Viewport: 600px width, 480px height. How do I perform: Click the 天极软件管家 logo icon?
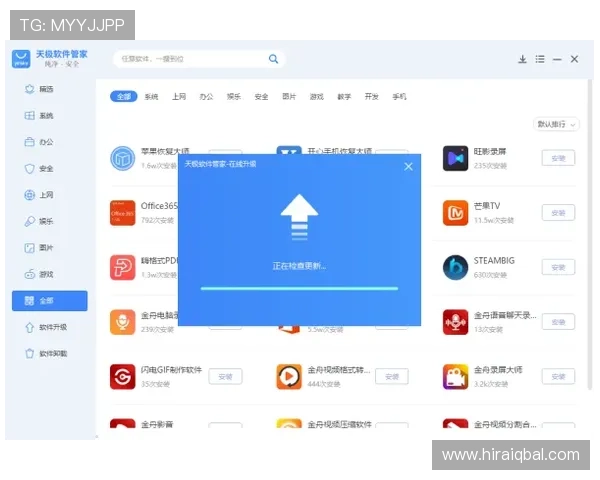[x=21, y=59]
